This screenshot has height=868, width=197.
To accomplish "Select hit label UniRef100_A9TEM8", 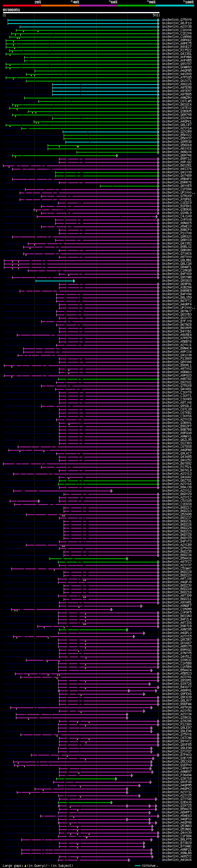I will (177, 88).
